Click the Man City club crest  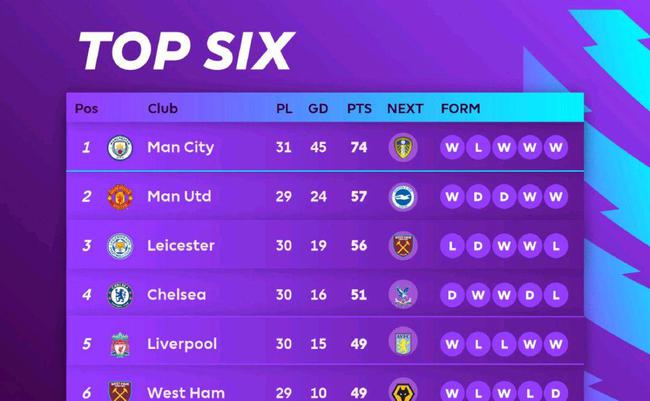[x=120, y=148]
